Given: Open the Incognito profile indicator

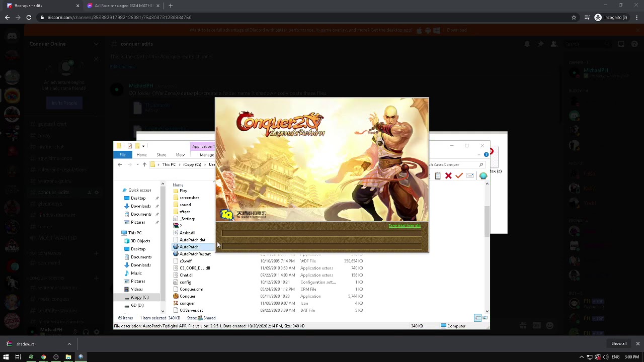Looking at the screenshot, I should [x=611, y=17].
